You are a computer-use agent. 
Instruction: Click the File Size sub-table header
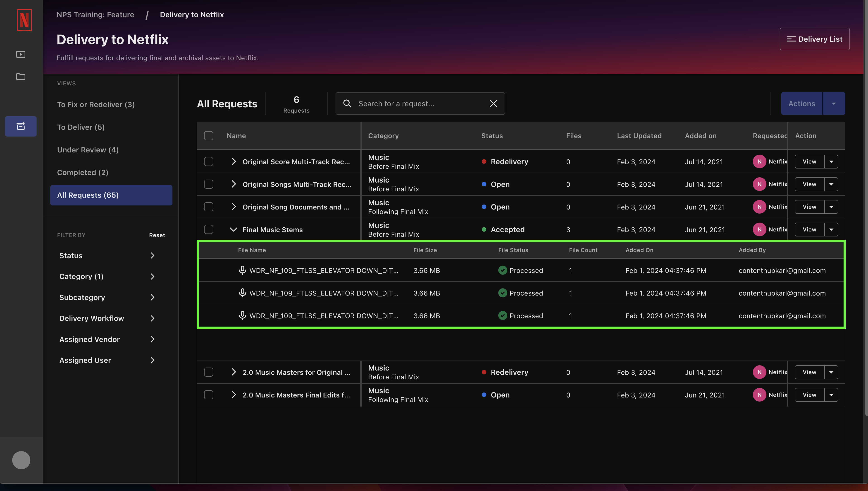[x=425, y=250]
